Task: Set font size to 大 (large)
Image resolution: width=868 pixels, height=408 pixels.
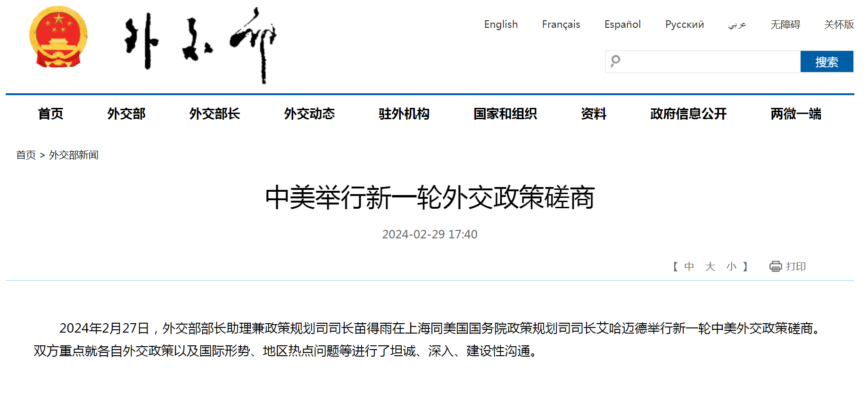Action: coord(710,267)
